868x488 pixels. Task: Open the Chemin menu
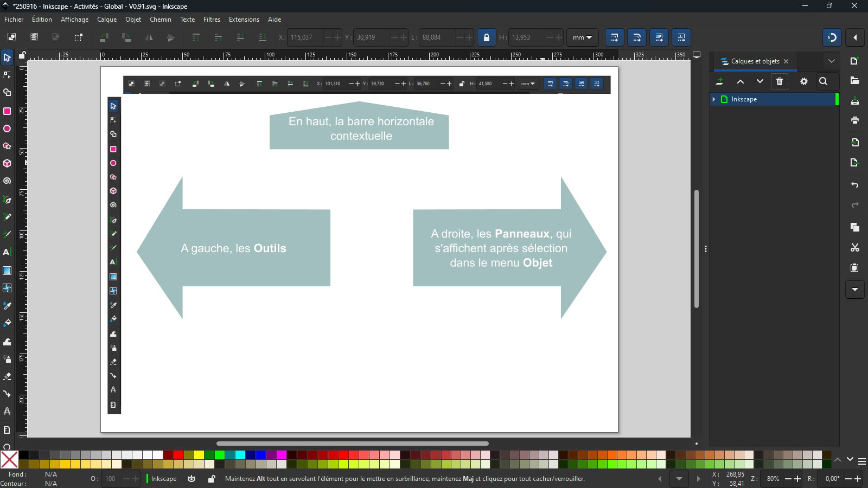[x=160, y=20]
